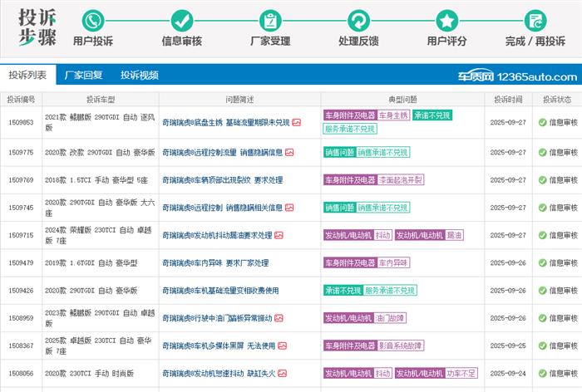582x392 pixels.
Task: Click the 用户投诉 phone step icon
Action: [93, 21]
